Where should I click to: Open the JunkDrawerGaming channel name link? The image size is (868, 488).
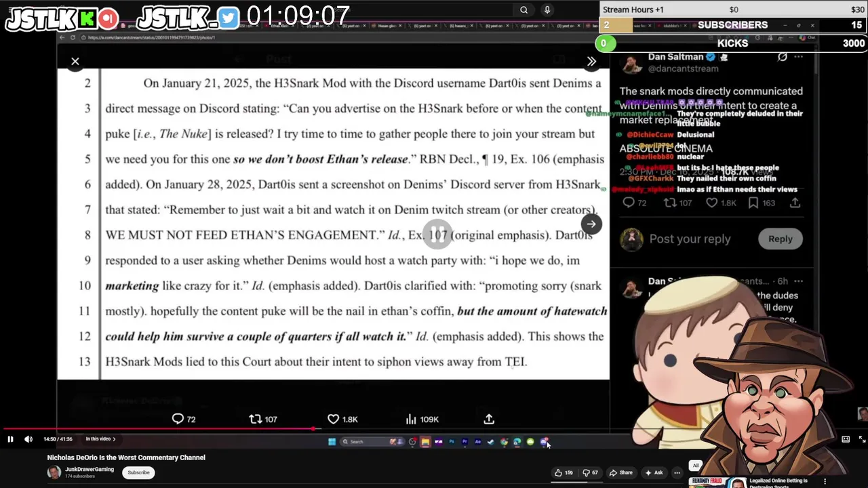click(90, 469)
